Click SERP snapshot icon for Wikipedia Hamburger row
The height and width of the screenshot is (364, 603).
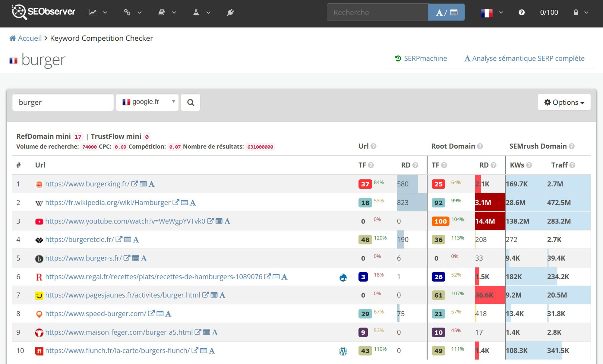pyautogui.click(x=185, y=203)
